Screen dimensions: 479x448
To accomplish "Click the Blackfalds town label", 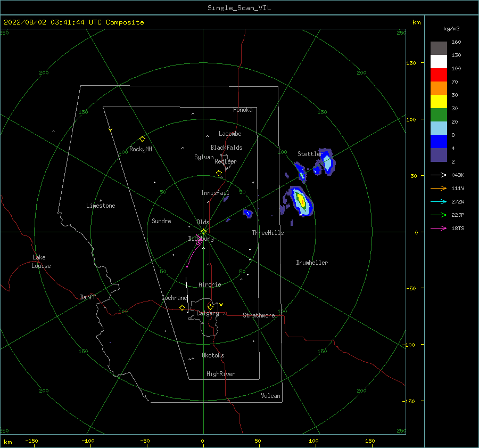I will coord(226,148).
